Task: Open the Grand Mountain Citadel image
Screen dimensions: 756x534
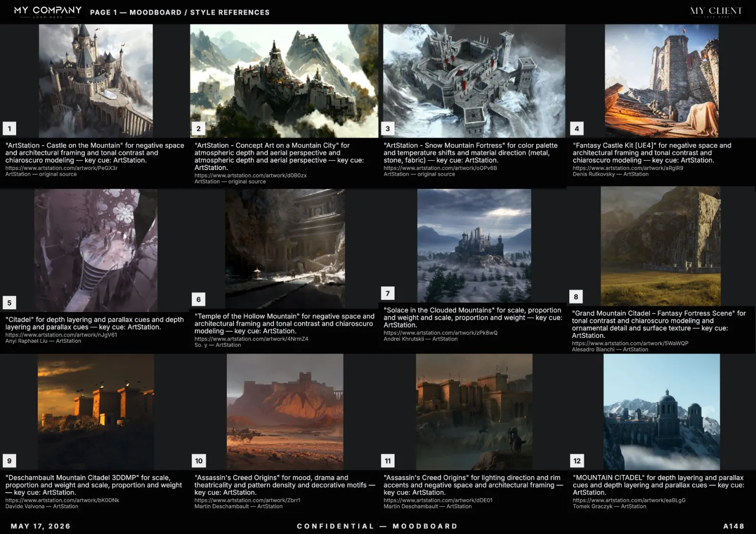Action: 661,246
